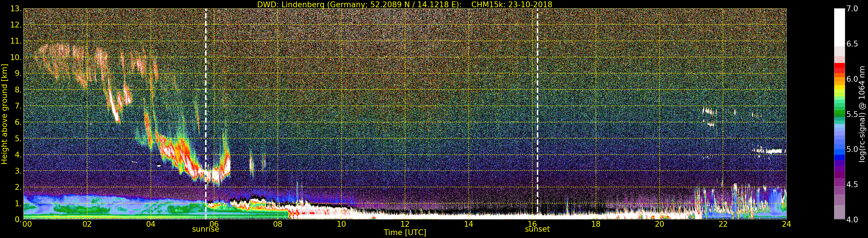
Task: Click the '5.0' colorbar tick label
Action: (x=852, y=149)
